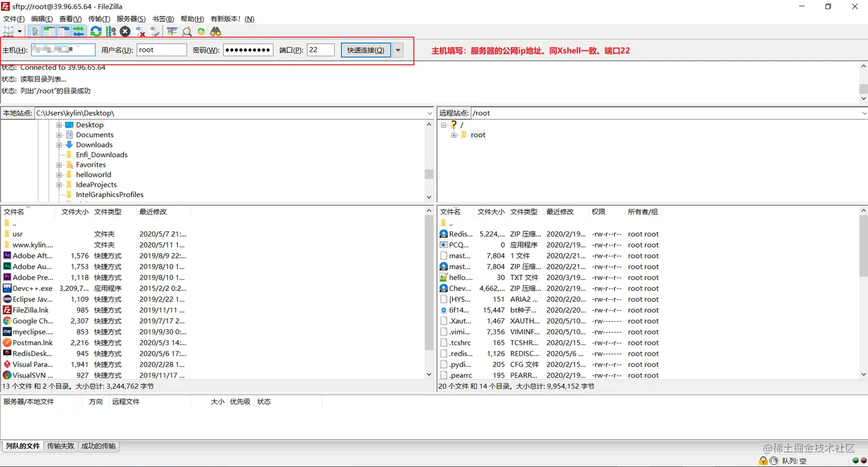The height and width of the screenshot is (467, 868).
Task: Expand the root folder in remote tree
Action: [454, 134]
